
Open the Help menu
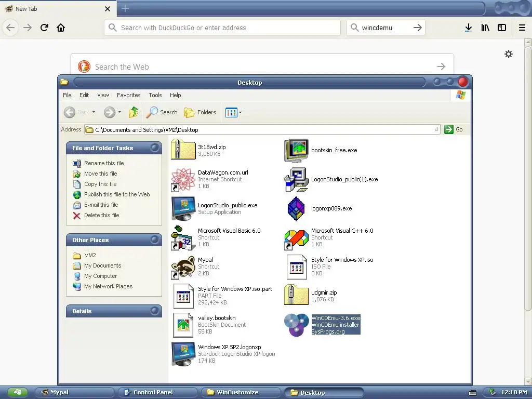click(176, 95)
